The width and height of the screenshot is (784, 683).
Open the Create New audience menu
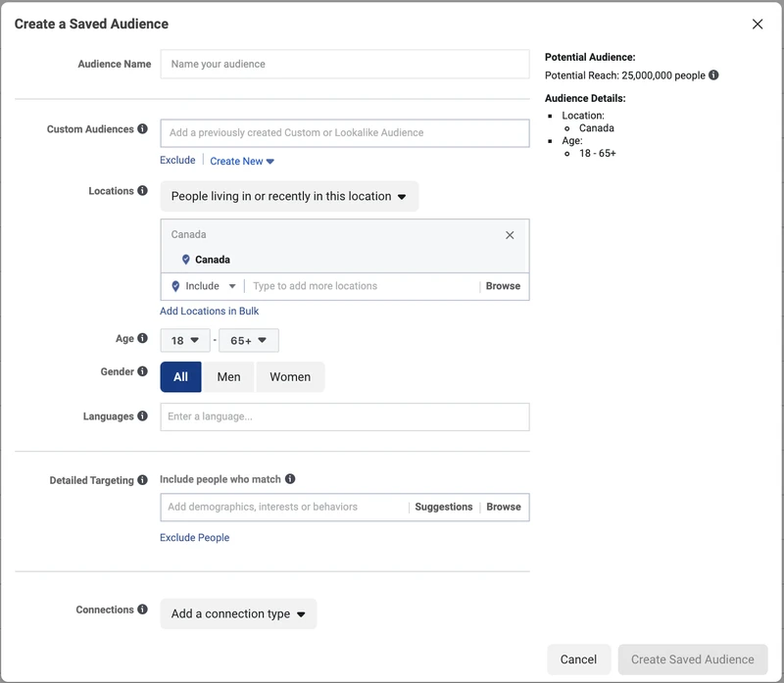[x=241, y=161]
